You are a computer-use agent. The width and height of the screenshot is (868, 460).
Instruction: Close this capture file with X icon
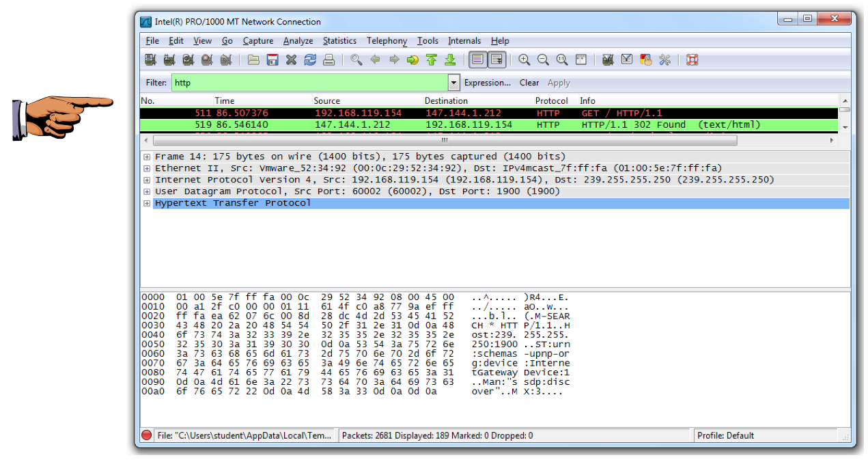(x=292, y=60)
